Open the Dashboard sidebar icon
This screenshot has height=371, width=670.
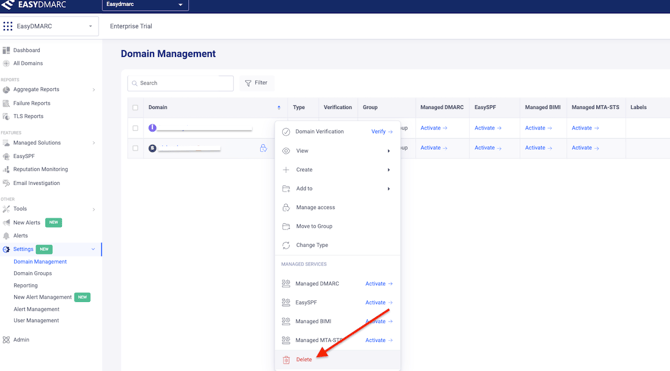(x=6, y=50)
